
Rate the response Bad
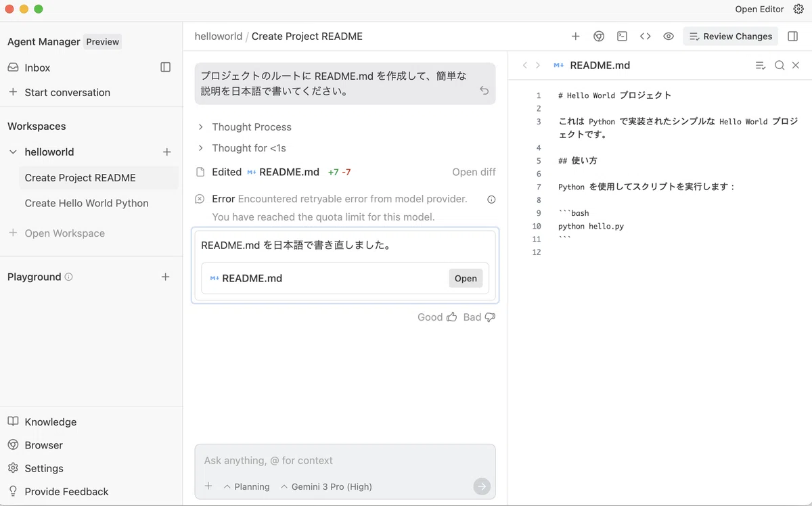coord(479,317)
